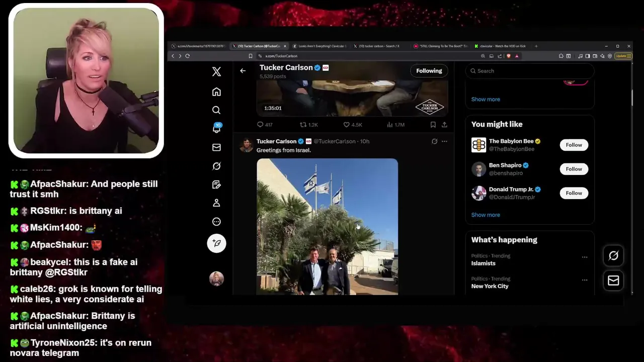
Task: Click bookmark icon in address bar
Action: pos(250,56)
